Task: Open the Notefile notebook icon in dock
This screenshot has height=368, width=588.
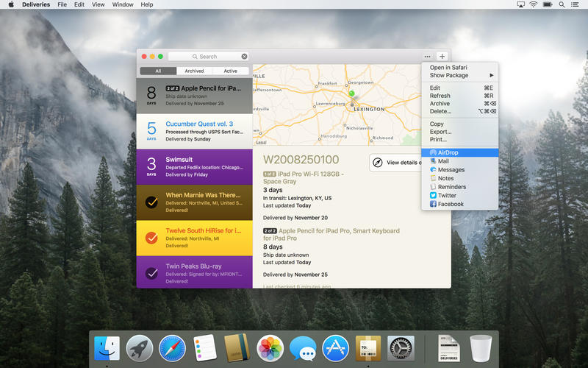Action: click(x=237, y=347)
